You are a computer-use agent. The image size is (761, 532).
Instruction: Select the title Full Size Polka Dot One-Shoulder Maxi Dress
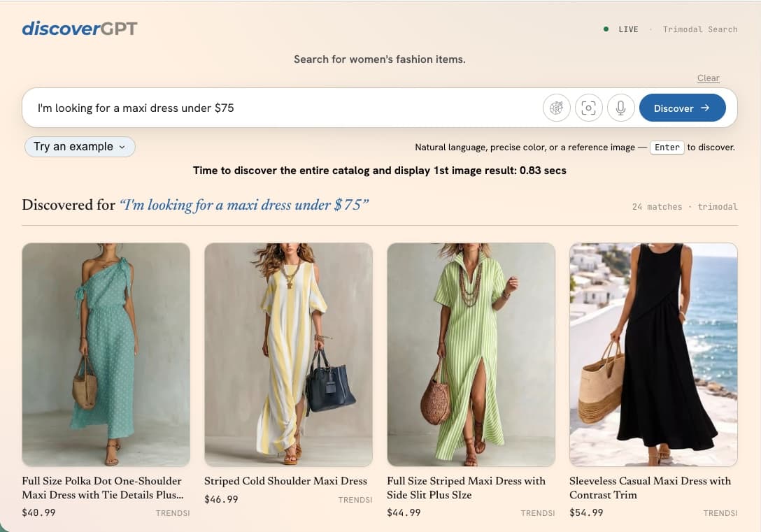click(103, 488)
